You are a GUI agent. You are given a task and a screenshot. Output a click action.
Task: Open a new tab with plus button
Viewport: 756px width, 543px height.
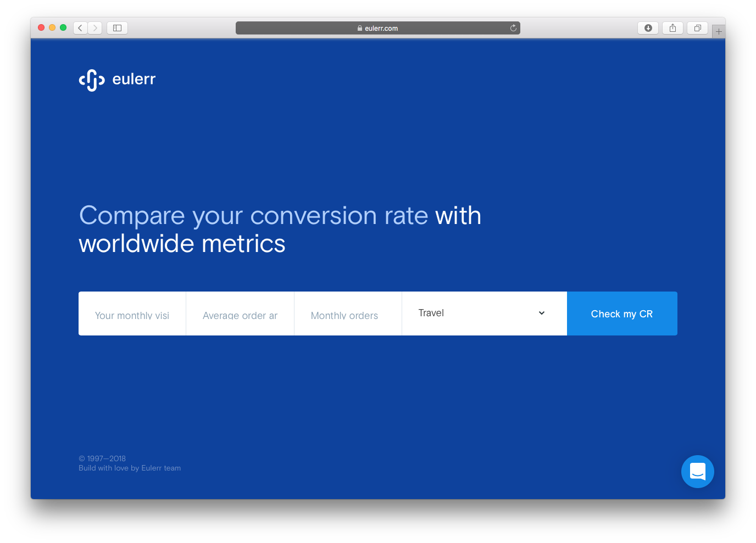tap(719, 31)
